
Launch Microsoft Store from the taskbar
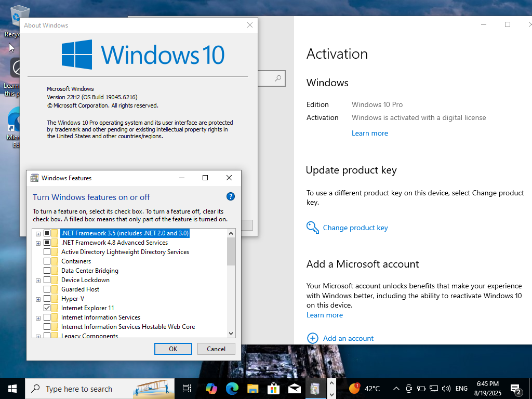pyautogui.click(x=273, y=389)
